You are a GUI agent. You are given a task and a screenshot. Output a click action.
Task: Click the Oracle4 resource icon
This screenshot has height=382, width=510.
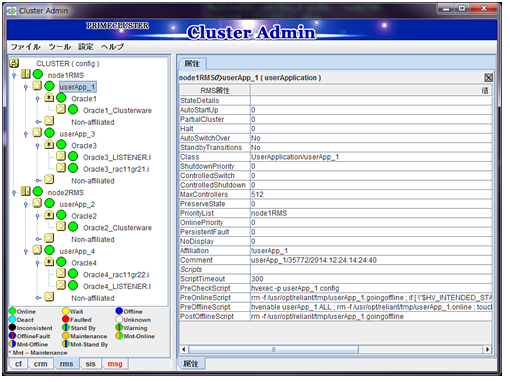tap(49, 262)
